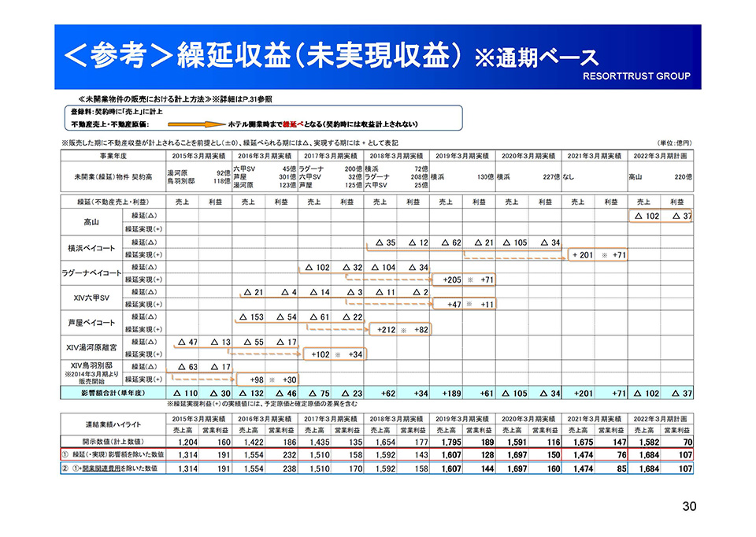Click the 1,422 sales value

[x=254, y=442]
